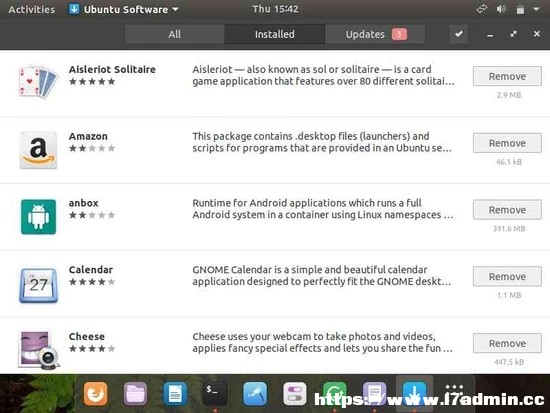
Task: Remove Cheese
Action: click(x=507, y=343)
